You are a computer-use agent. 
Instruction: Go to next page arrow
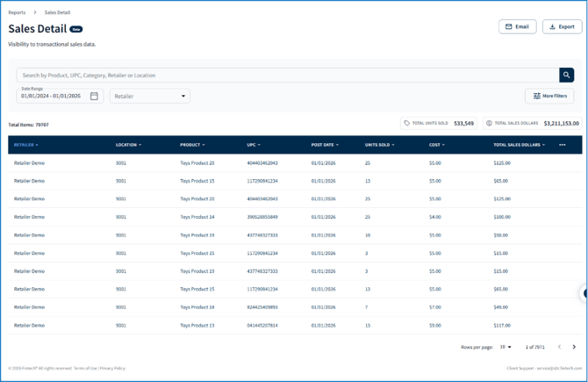574,347
